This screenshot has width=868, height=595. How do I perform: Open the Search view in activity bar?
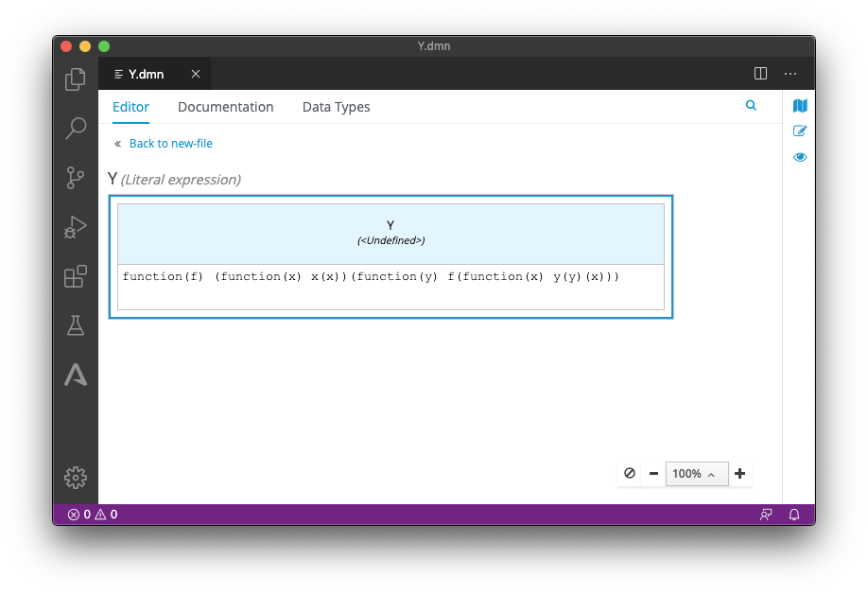click(76, 128)
